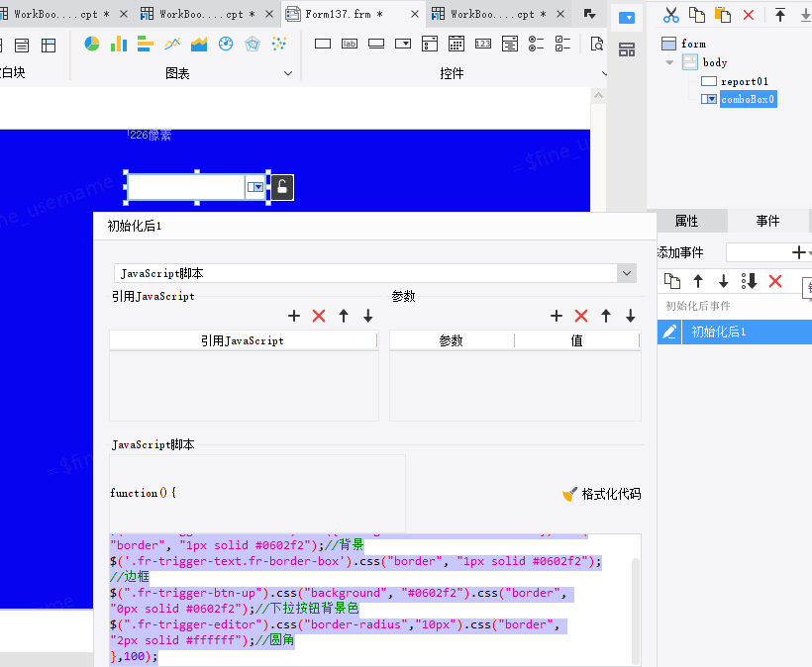The image size is (812, 667).
Task: Select the form root node in tree
Action: coord(693,44)
